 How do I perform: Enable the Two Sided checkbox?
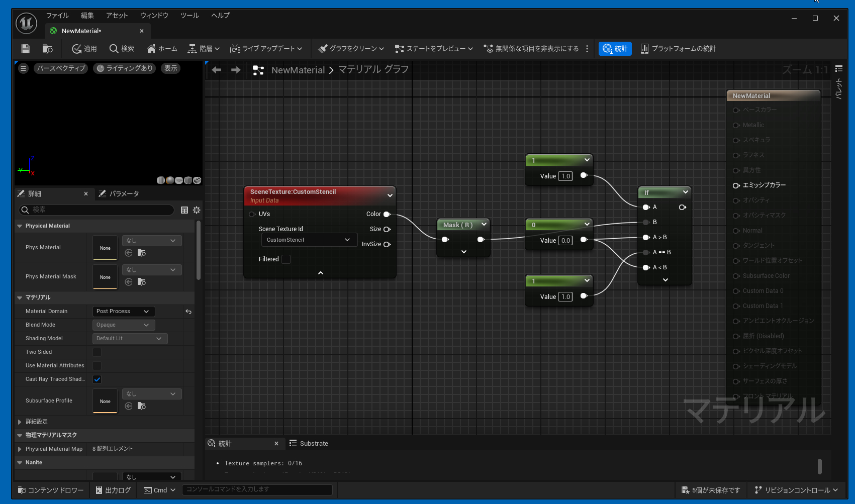pyautogui.click(x=97, y=352)
